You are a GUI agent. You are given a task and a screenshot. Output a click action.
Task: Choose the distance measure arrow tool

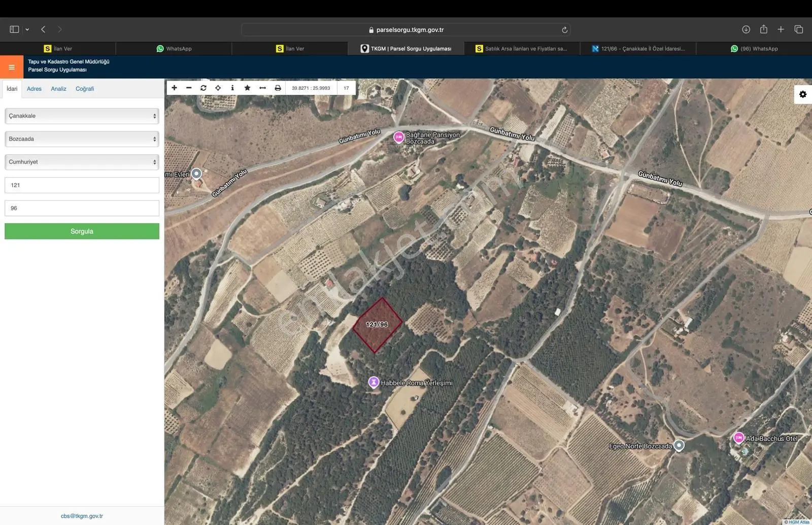click(262, 88)
